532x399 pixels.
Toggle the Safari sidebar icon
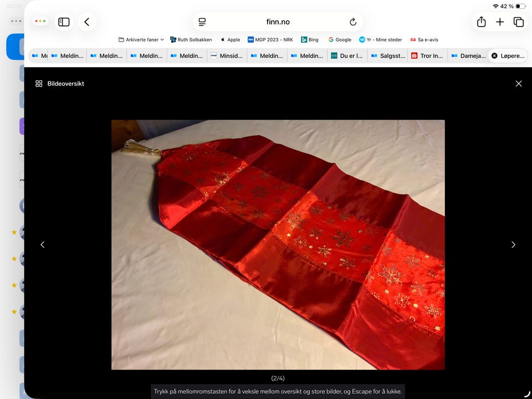(64, 22)
